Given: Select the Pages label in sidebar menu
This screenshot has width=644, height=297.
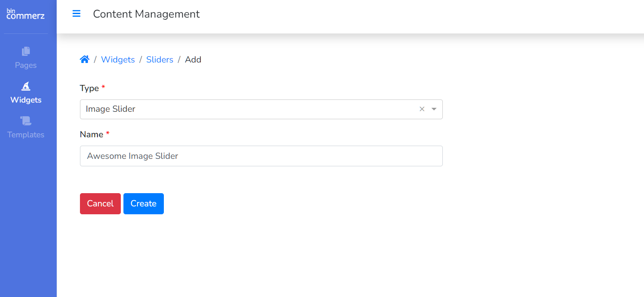Looking at the screenshot, I should point(26,65).
